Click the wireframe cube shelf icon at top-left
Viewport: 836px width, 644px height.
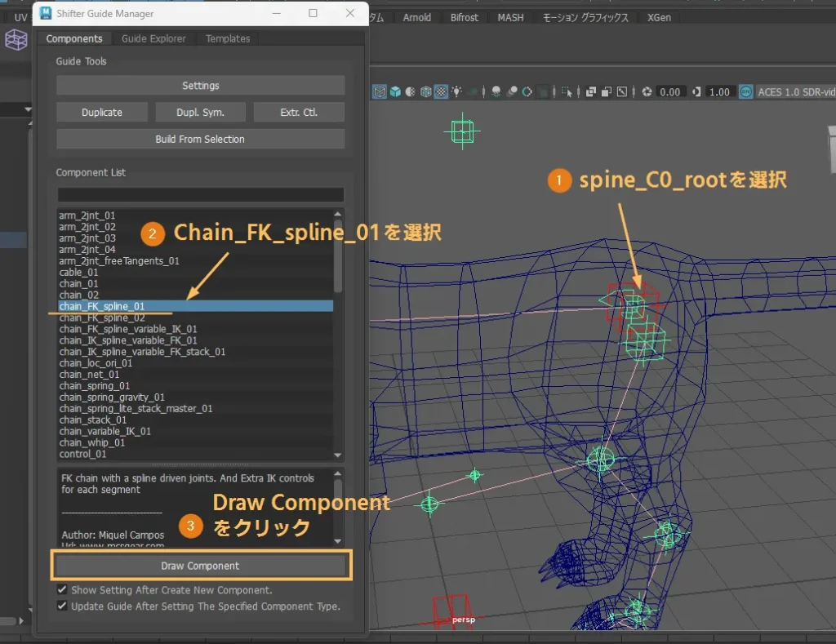click(16, 39)
